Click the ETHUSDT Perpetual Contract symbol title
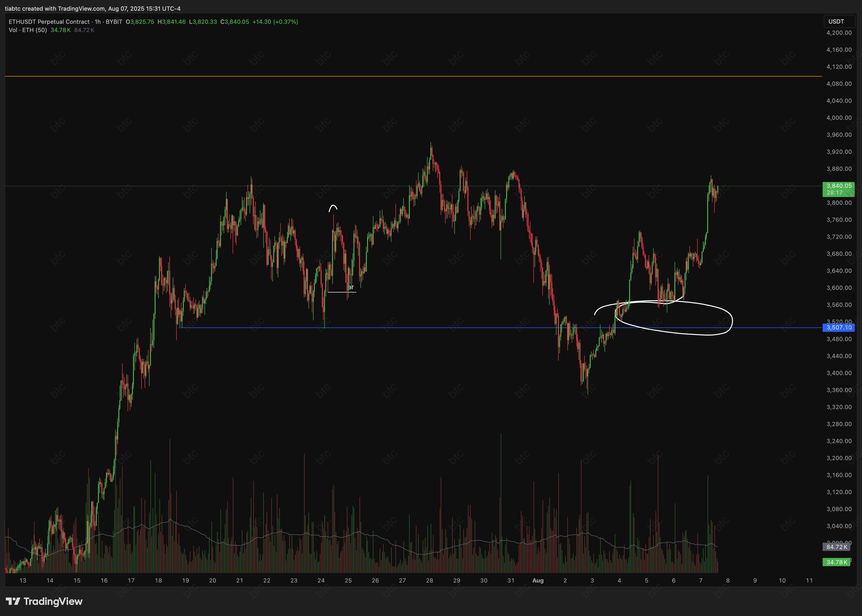 click(x=49, y=22)
